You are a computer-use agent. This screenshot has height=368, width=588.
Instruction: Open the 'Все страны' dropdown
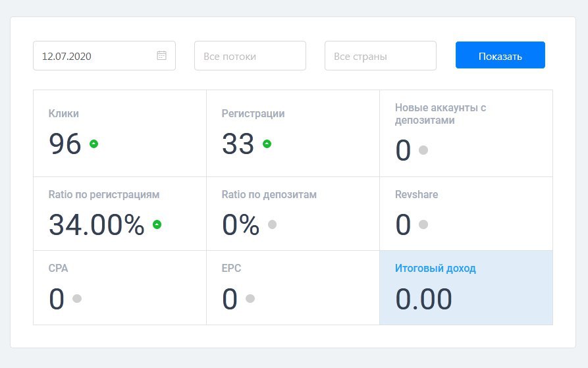point(381,56)
